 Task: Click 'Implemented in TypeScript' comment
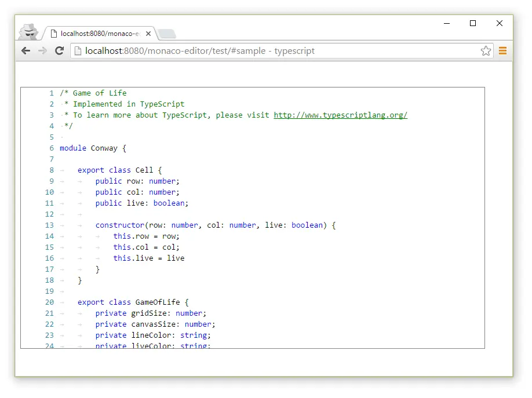(x=129, y=104)
